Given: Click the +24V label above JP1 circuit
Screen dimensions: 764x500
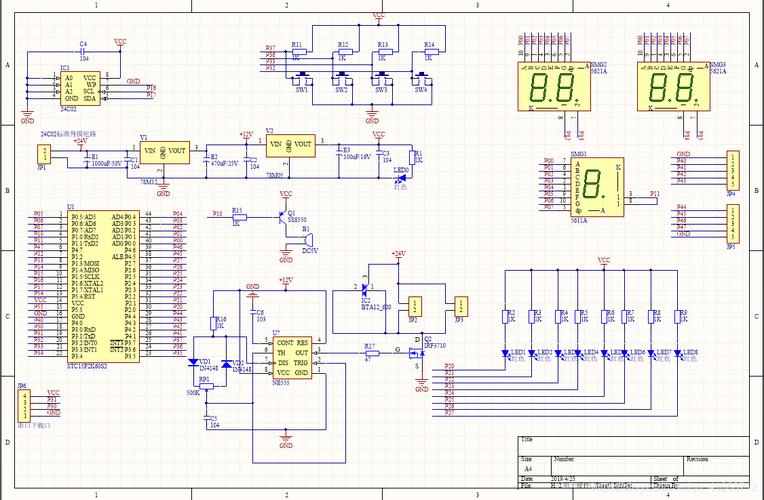Looking at the screenshot, I should pyautogui.click(x=80, y=141).
